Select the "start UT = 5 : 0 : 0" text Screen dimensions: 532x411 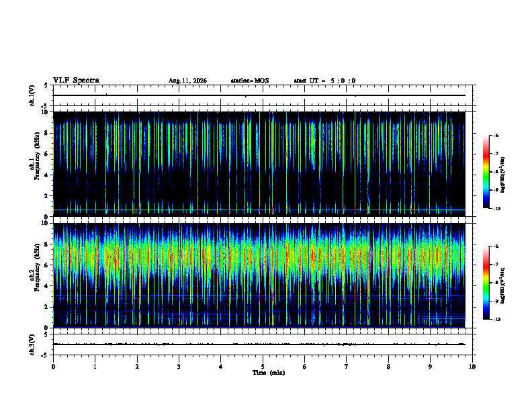click(324, 81)
